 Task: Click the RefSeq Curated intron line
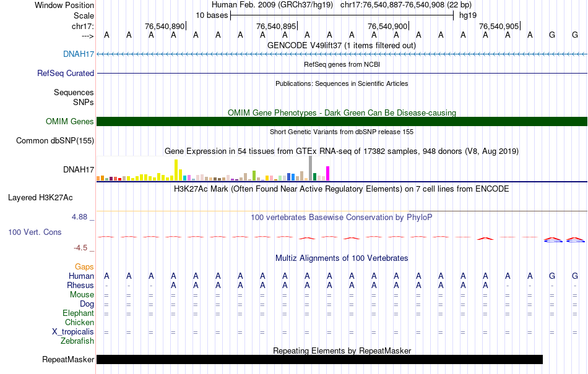click(342, 73)
